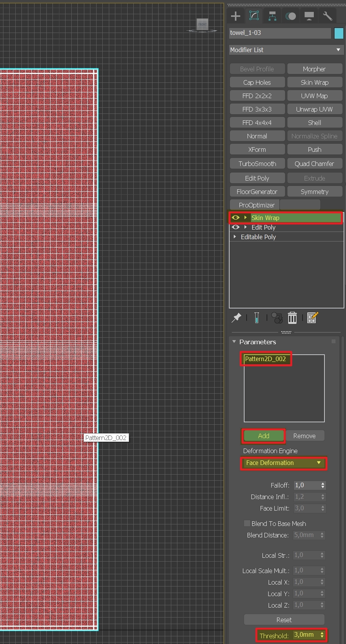The width and height of the screenshot is (346, 644).
Task: Apply the Normal modifier
Action: pyautogui.click(x=257, y=136)
